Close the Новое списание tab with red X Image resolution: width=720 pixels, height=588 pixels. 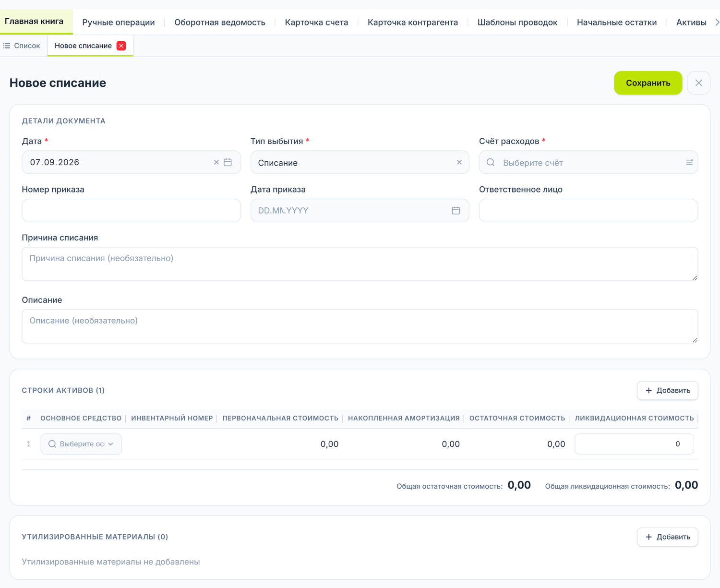pyautogui.click(x=121, y=46)
